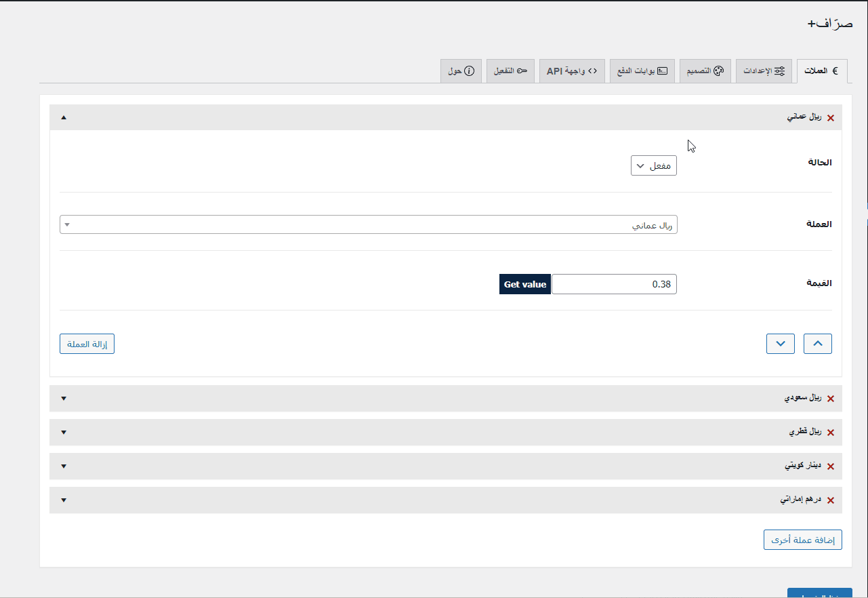Open the الحالة status dropdown (مفعل)
868x598 pixels.
point(653,166)
